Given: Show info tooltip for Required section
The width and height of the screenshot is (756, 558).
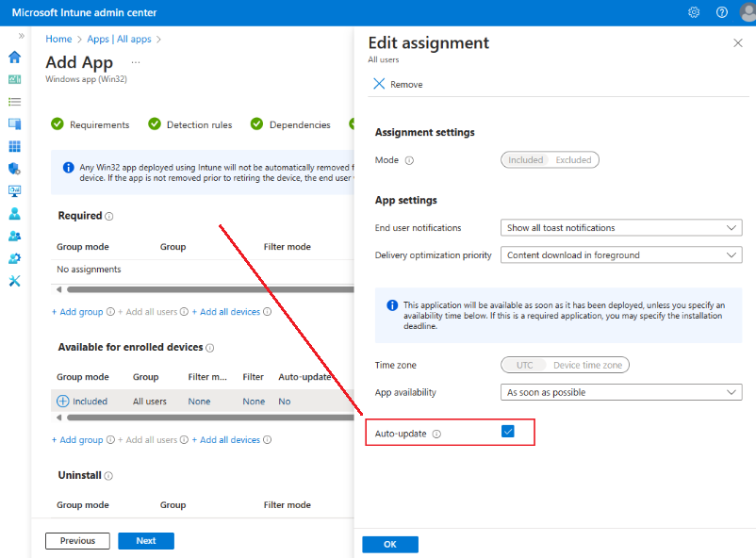Looking at the screenshot, I should [x=109, y=217].
